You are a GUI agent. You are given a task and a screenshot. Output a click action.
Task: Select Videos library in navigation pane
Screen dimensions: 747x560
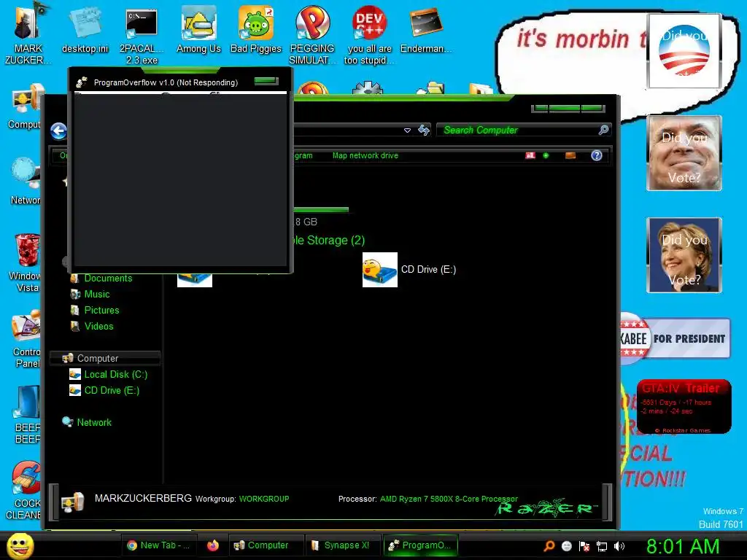pyautogui.click(x=98, y=327)
